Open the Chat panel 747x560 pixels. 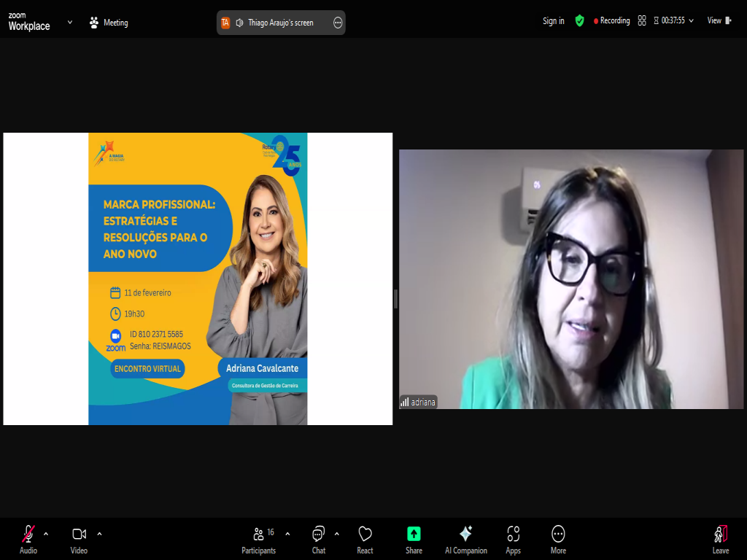[319, 539]
